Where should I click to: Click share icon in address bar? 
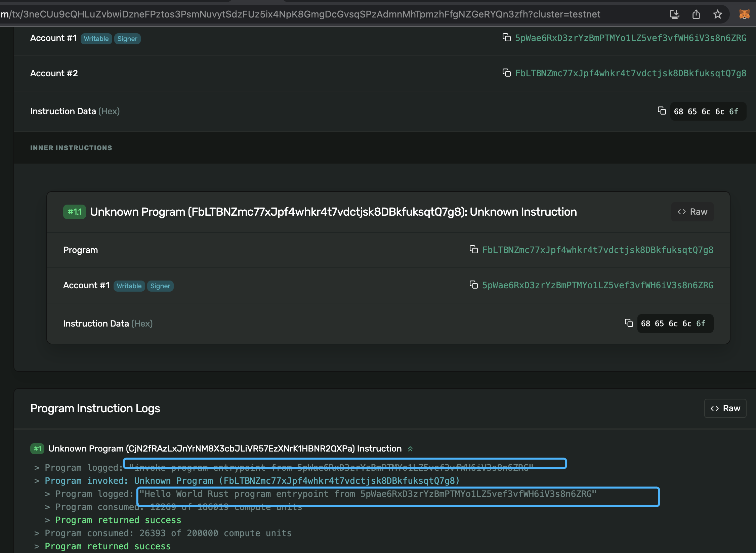pos(696,14)
